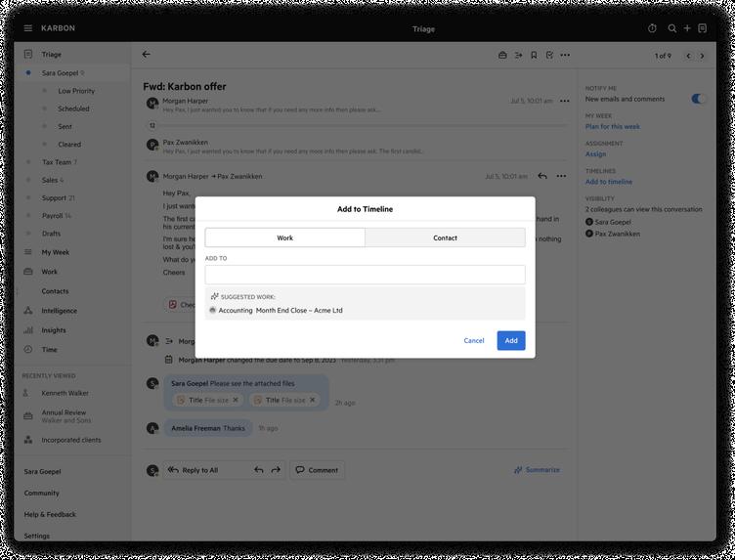
Task: Go to previous conversation chevron
Action: [688, 56]
